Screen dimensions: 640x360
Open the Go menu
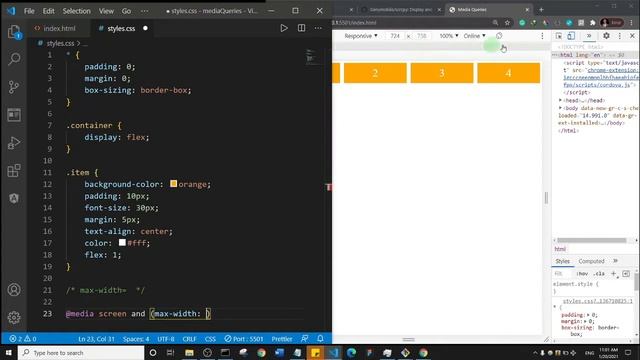pyautogui.click(x=126, y=11)
